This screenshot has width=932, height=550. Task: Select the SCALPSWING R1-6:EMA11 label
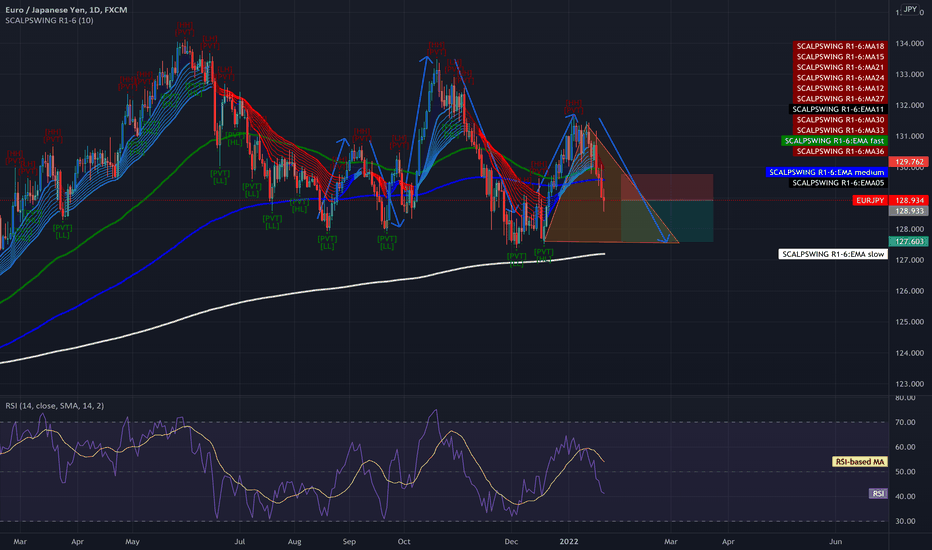(838, 109)
